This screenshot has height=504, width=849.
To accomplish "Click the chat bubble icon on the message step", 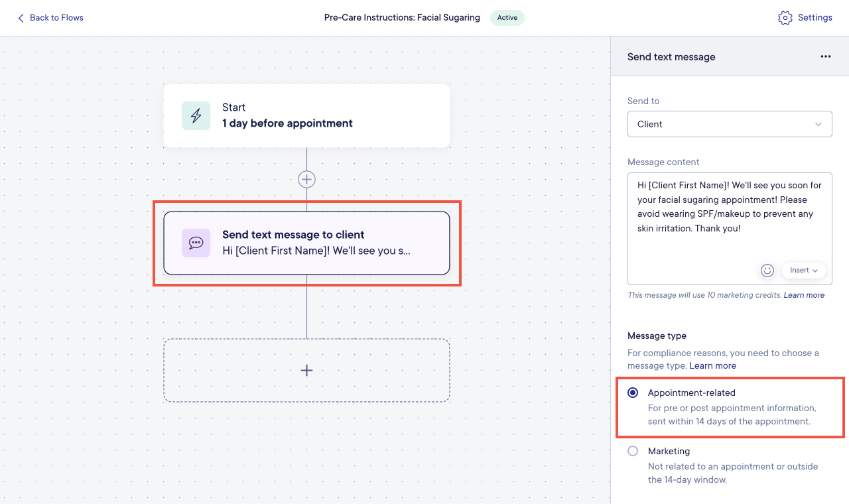I will pos(196,243).
